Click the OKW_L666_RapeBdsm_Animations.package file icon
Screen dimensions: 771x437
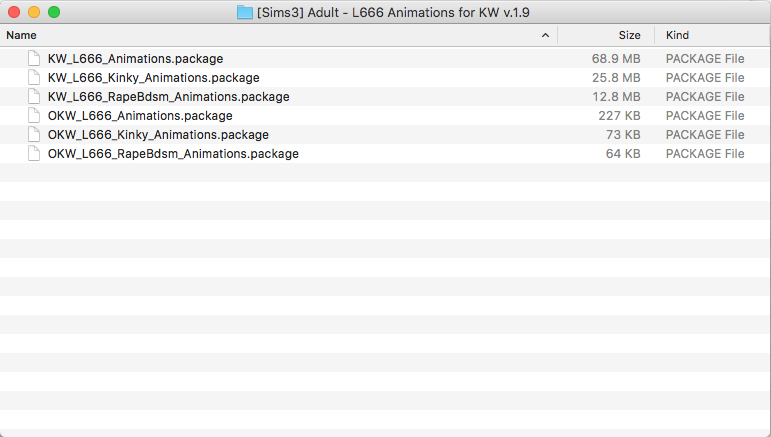pos(34,153)
